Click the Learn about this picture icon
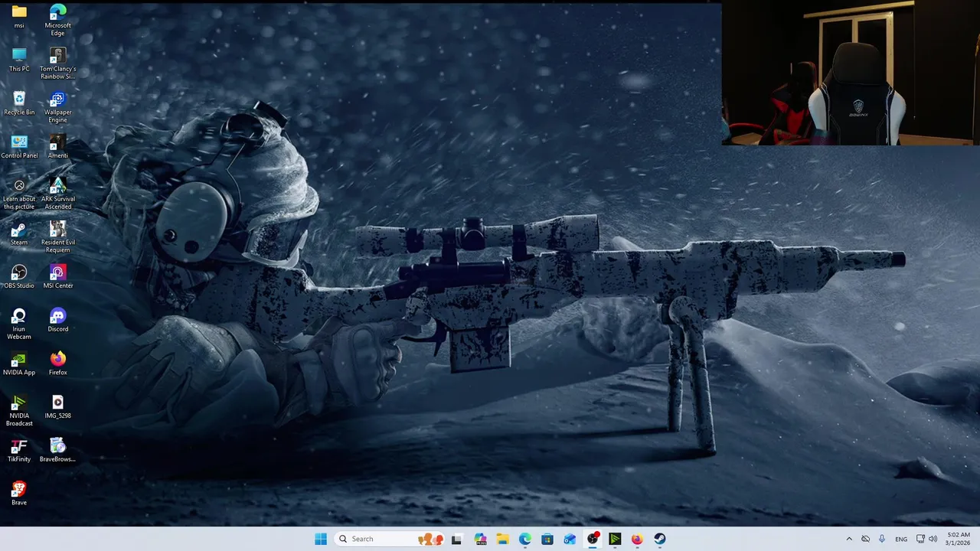980x551 pixels. (x=19, y=194)
